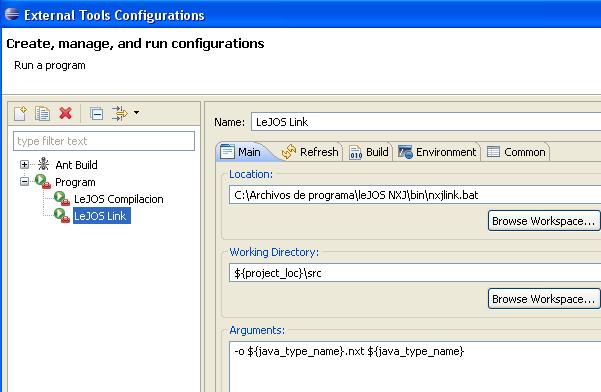Click the New launch configuration icon
This screenshot has height=392, width=601.
coord(20,113)
